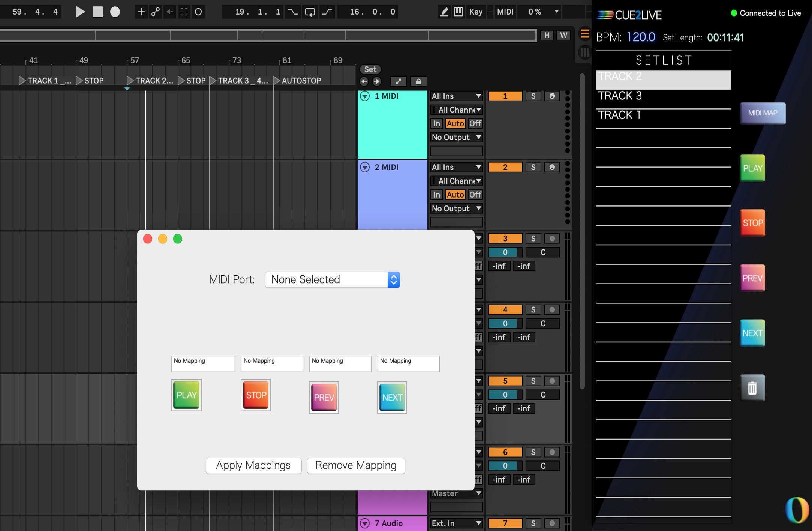Click the arrangement record circle button
Viewport: 812px width, 531px height.
pyautogui.click(x=115, y=12)
